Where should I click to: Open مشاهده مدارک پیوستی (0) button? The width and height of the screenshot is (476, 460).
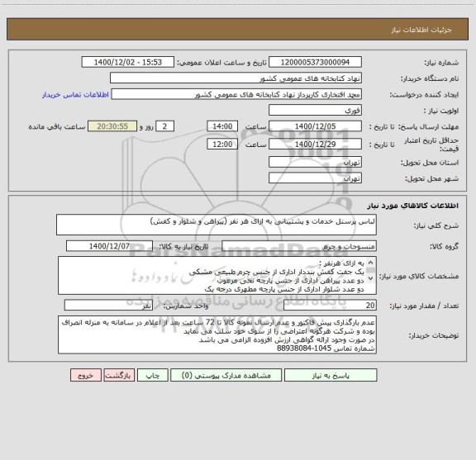pyautogui.click(x=226, y=375)
